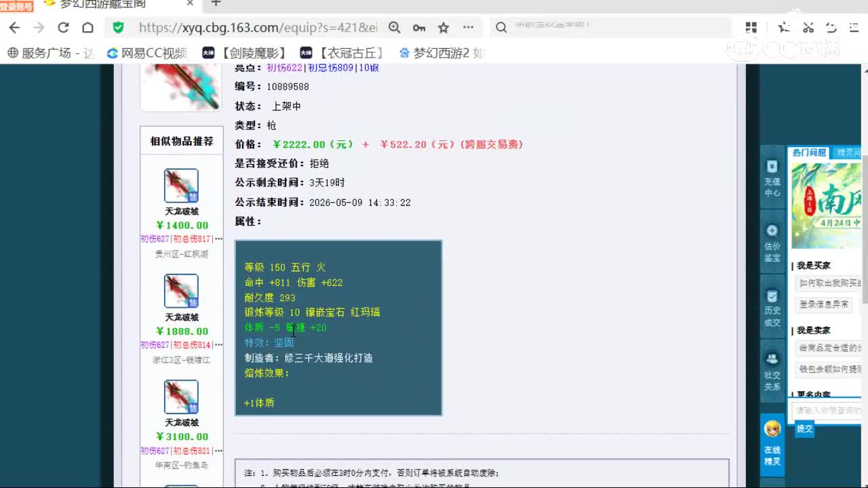Focus the URL address field
This screenshot has width=868, height=488.
coord(258,28)
